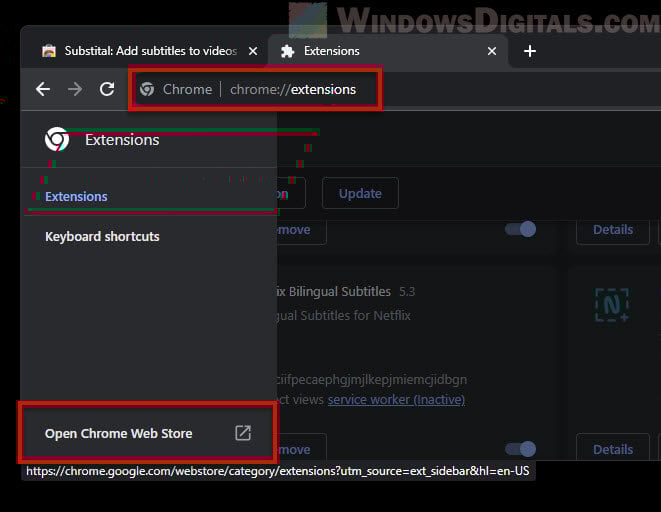This screenshot has width=661, height=512.
Task: Click the Update button
Action: point(360,193)
